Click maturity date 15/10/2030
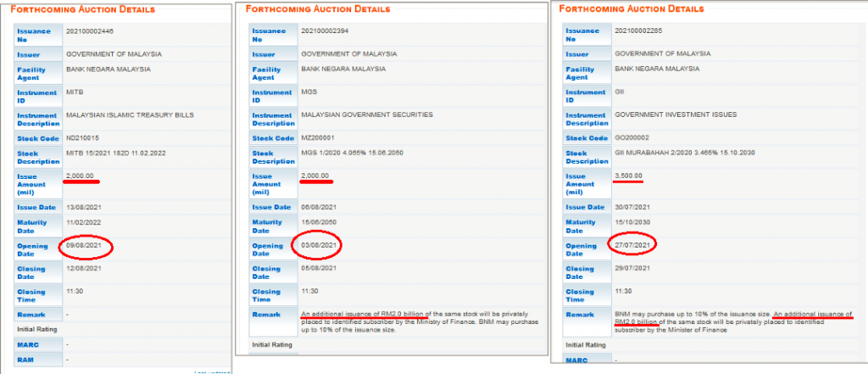The width and height of the screenshot is (868, 374). click(632, 222)
